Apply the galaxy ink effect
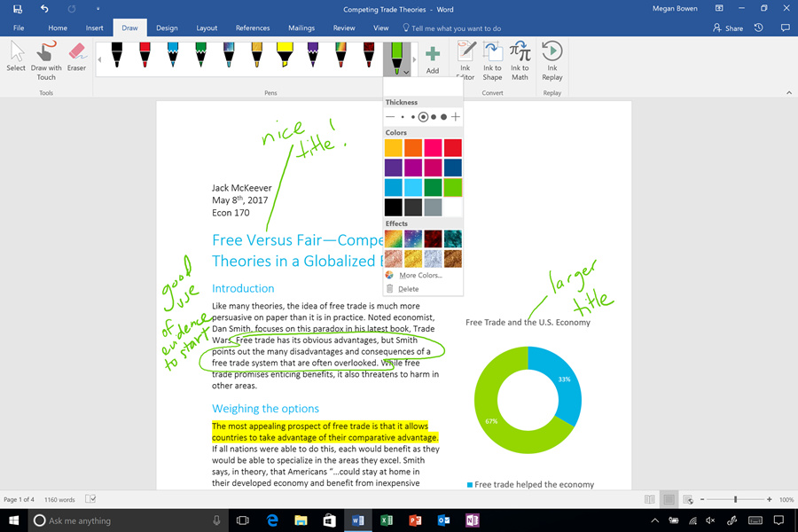This screenshot has width=798, height=532. (413, 239)
